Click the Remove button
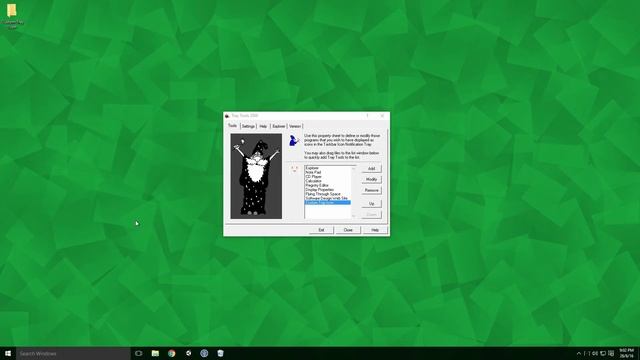 [x=371, y=191]
